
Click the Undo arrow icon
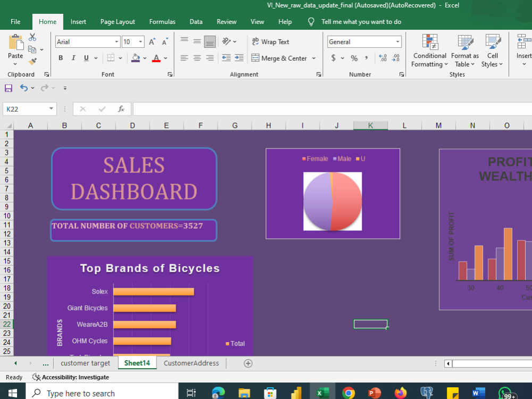24,88
